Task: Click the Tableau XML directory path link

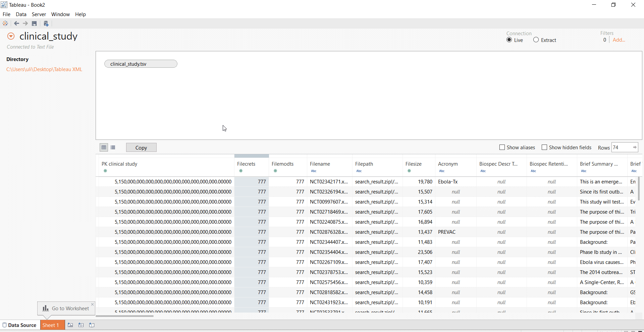Action: tap(44, 69)
